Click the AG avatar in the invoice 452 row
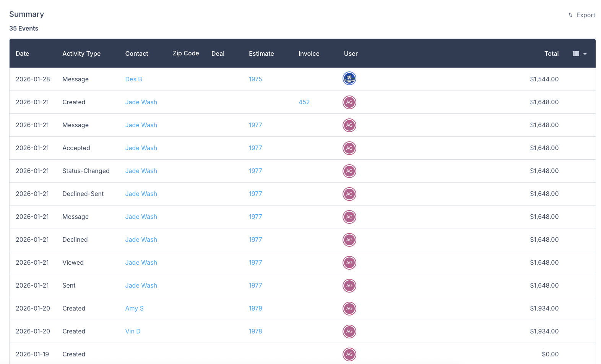 tap(349, 102)
